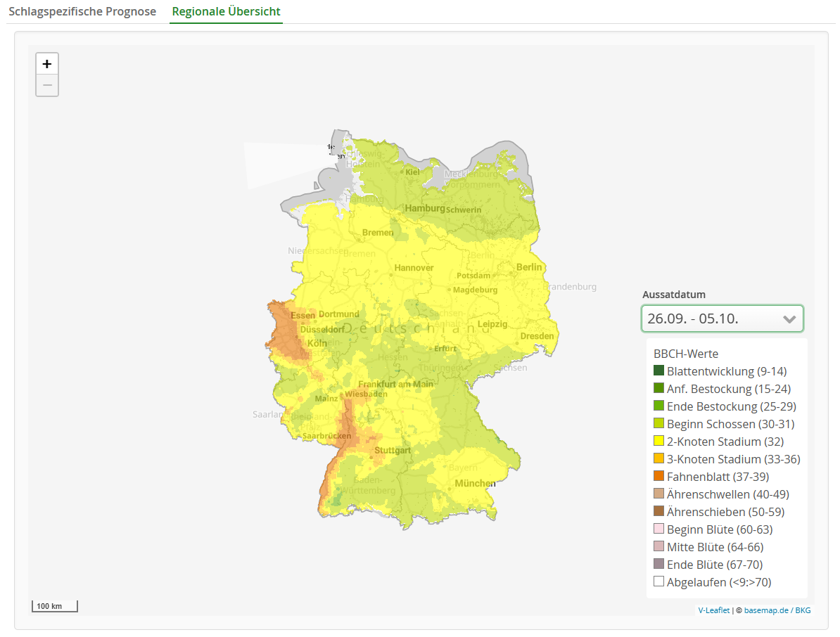Select the Regionale Übersicht tab

(x=226, y=12)
